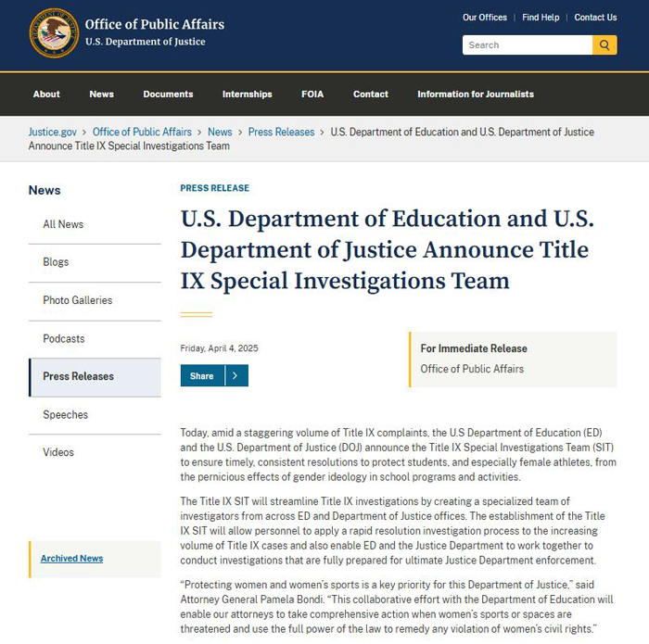Open the News navigation menu item
Screen dimensions: 649x644
click(101, 94)
